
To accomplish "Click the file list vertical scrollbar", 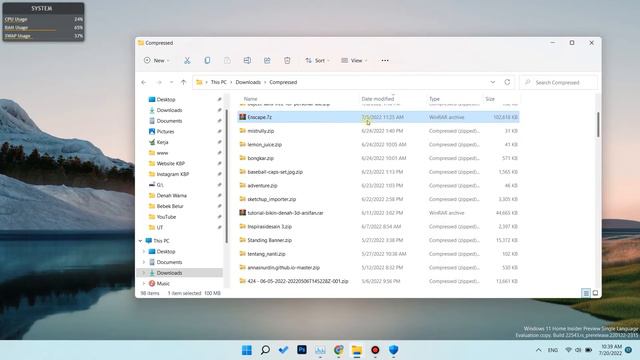I will [598, 125].
